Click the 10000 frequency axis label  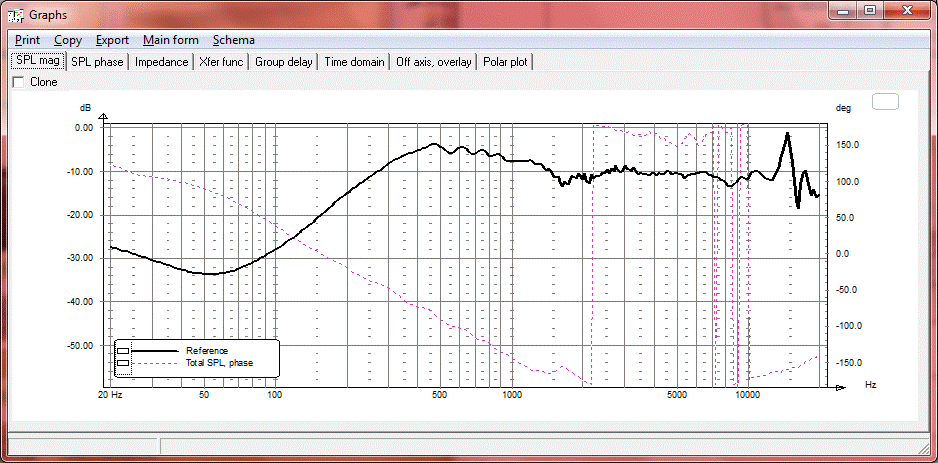[747, 395]
